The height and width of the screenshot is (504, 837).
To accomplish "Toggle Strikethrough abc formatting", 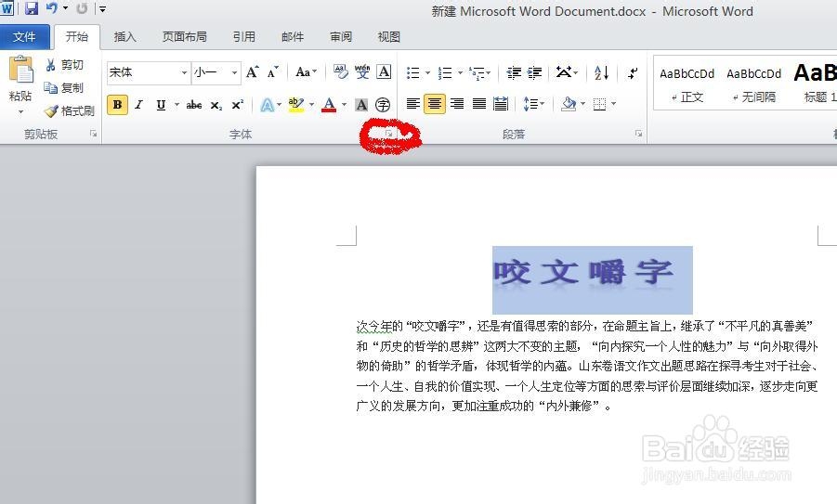I will (194, 105).
